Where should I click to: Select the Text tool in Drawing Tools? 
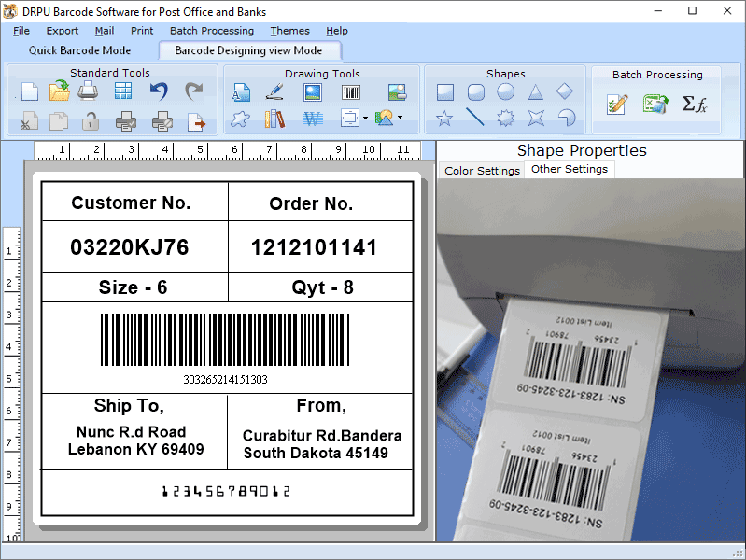[x=241, y=91]
